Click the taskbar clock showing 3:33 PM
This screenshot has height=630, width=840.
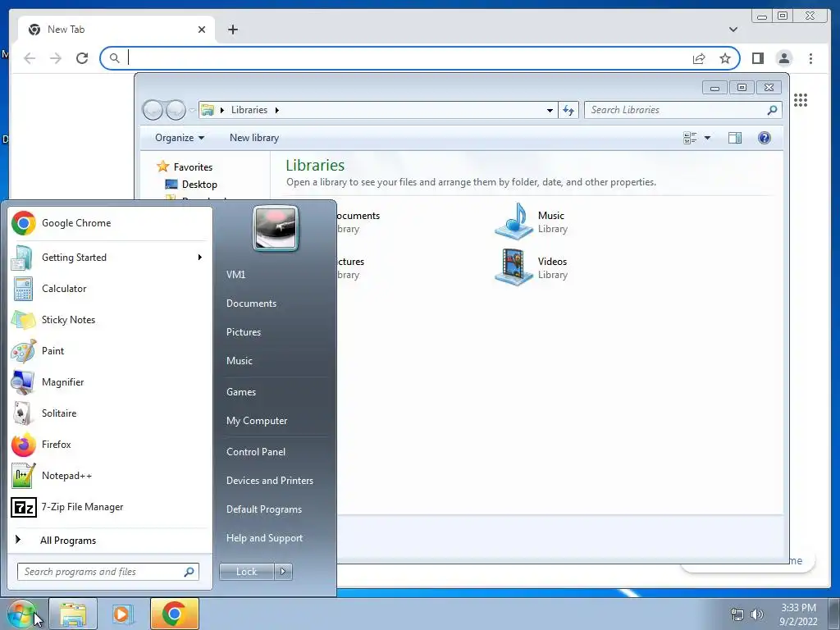[x=798, y=614]
